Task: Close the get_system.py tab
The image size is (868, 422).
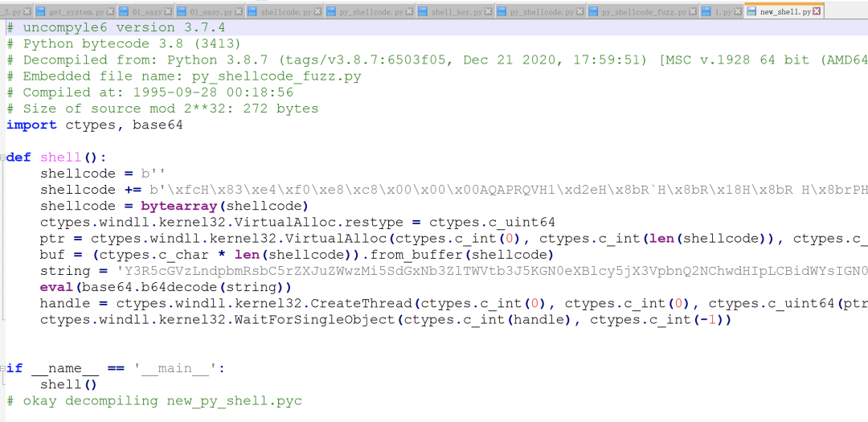Action: [x=110, y=11]
